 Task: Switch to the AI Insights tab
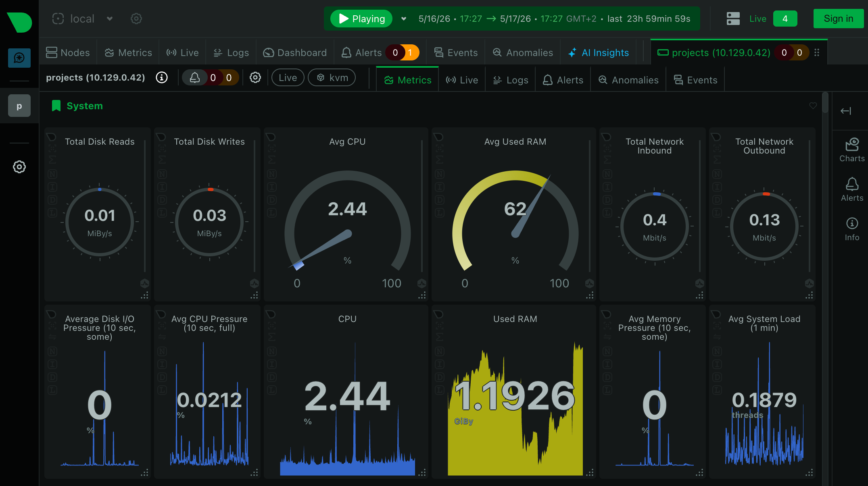[599, 52]
